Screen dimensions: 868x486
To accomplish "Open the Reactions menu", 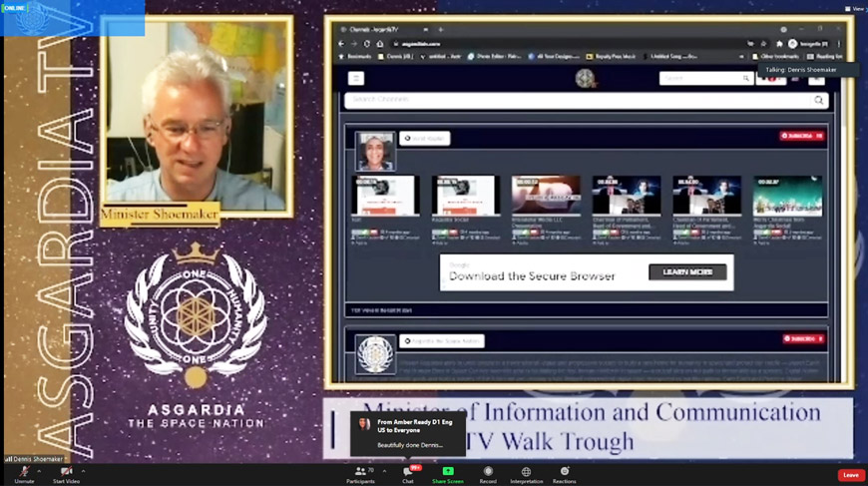I will pyautogui.click(x=564, y=474).
